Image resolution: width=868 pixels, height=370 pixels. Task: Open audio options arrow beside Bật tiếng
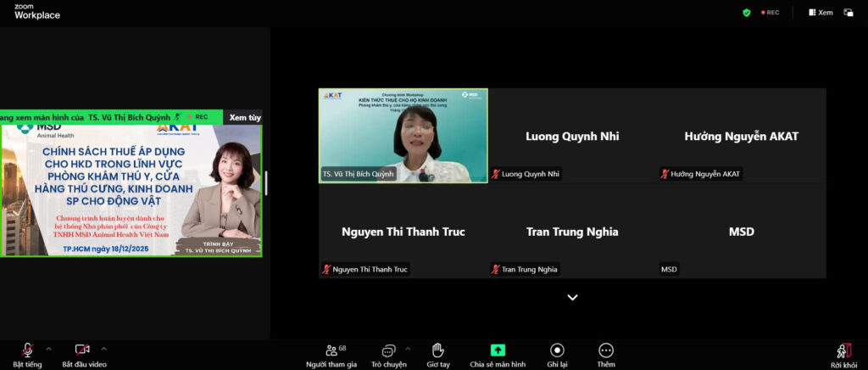click(48, 349)
